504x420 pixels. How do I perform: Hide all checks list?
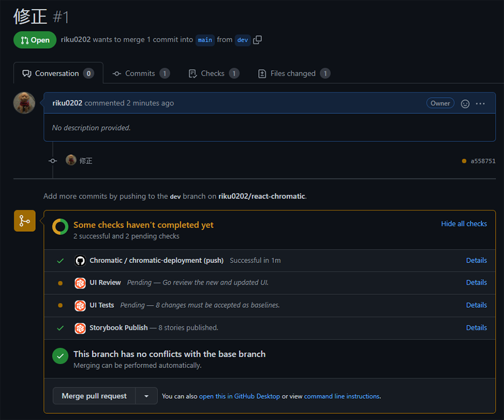tap(464, 224)
